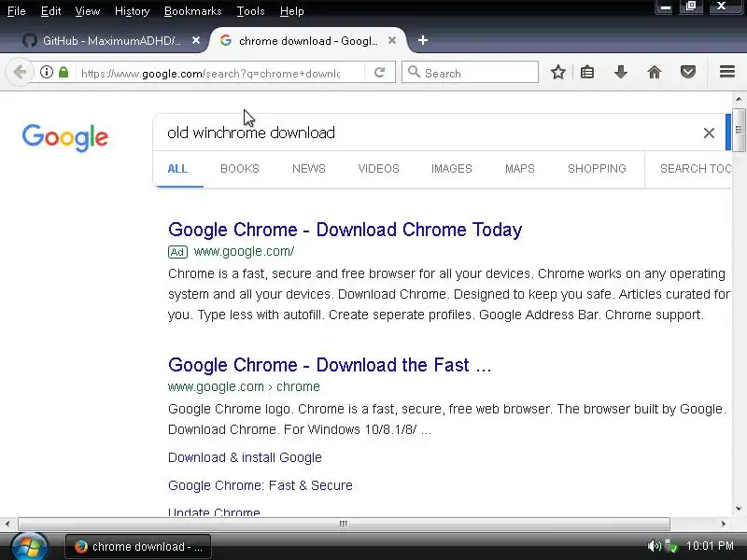747x560 pixels.
Task: Switch to SHOPPING results tab
Action: 597,169
